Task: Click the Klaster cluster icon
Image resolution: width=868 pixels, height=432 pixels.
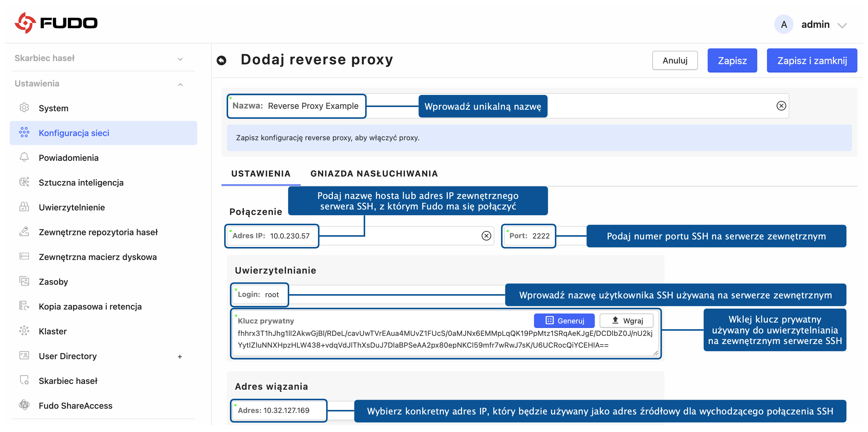Action: coord(24,331)
